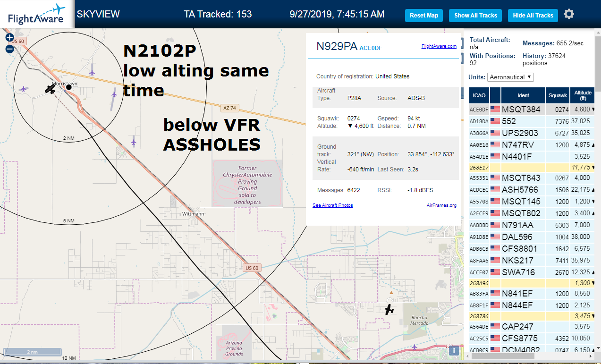This screenshot has height=364, width=601.
Task: Open the See Aircraft Photos link
Action: tap(333, 205)
